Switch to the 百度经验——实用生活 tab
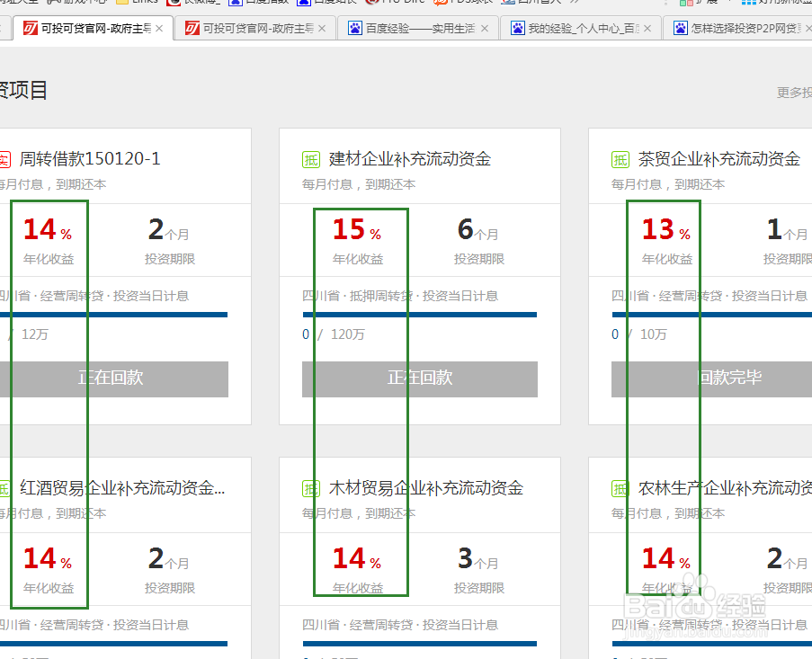Image resolution: width=812 pixels, height=659 pixels. point(419,28)
